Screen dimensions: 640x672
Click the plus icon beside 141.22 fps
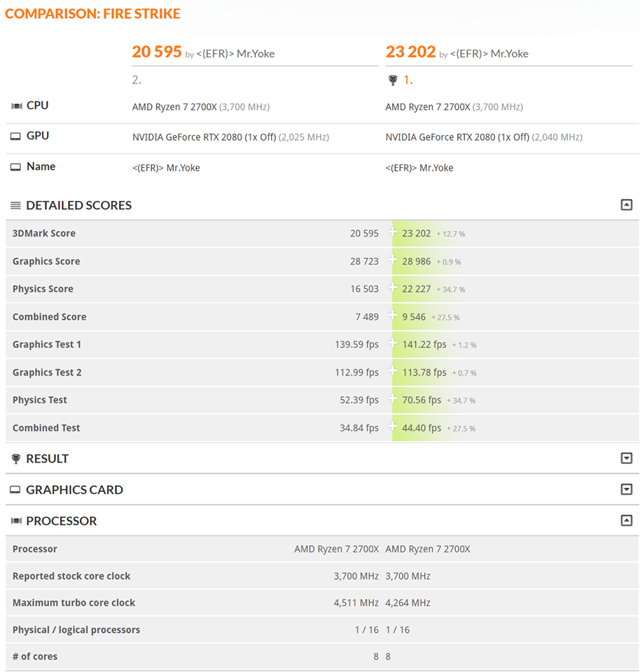tap(392, 343)
